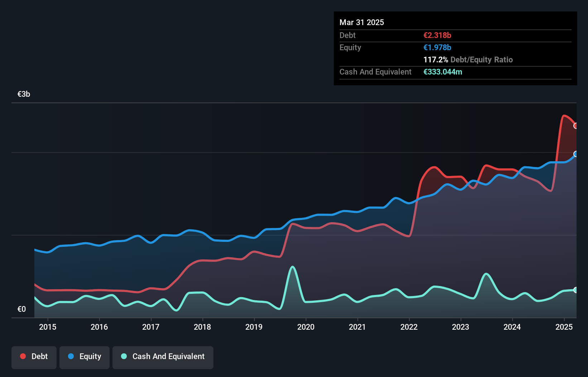Click the Mar 31 2025 tooltip date
Viewport: 588px width, 377px height.
pos(362,22)
